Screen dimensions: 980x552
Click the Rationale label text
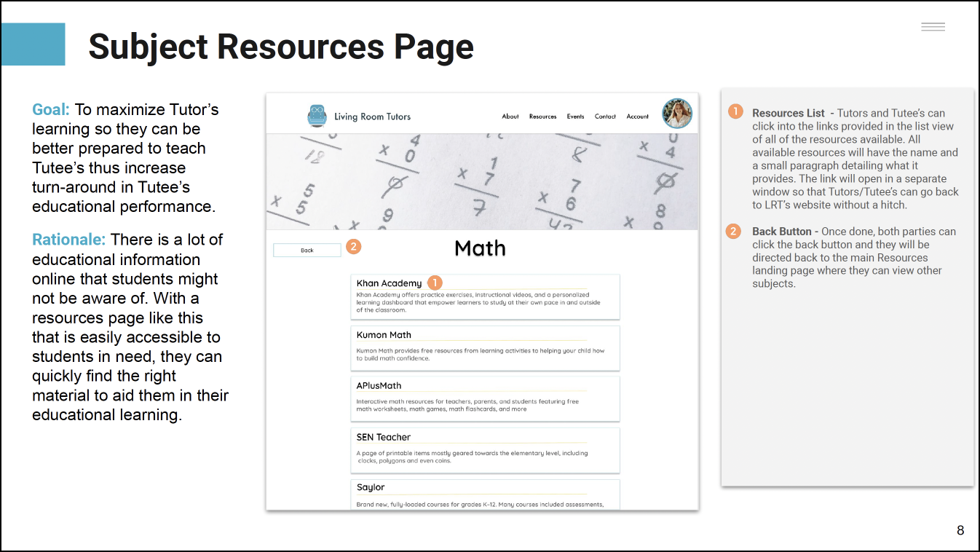click(69, 240)
